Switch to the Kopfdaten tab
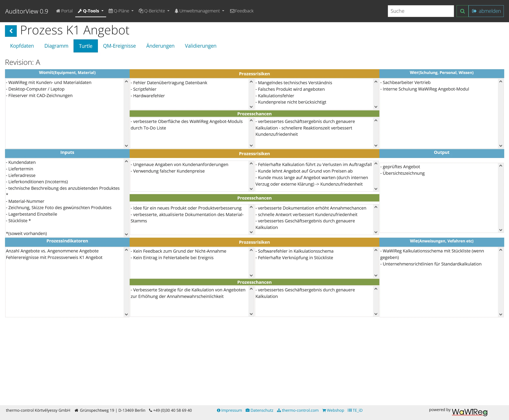This screenshot has height=420, width=509. [x=22, y=46]
